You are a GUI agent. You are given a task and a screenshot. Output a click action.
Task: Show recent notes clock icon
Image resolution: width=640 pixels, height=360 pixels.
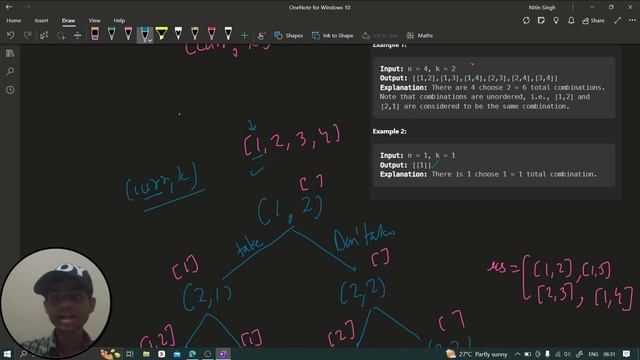point(10,90)
